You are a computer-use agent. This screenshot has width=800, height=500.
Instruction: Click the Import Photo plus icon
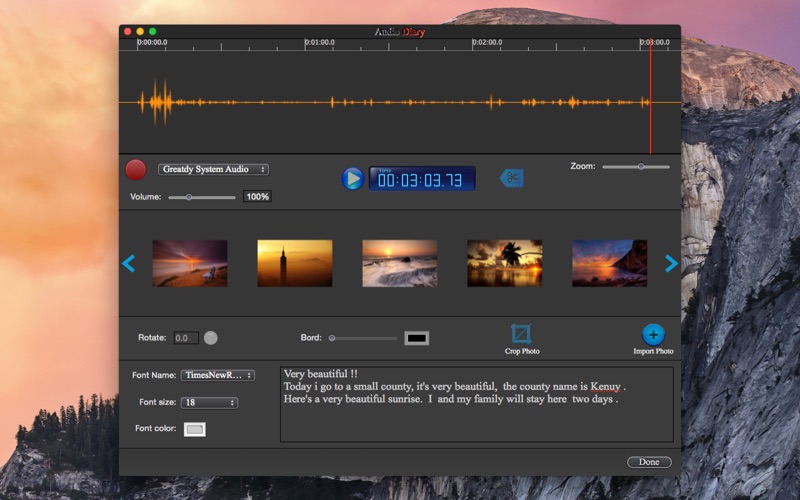tap(653, 335)
